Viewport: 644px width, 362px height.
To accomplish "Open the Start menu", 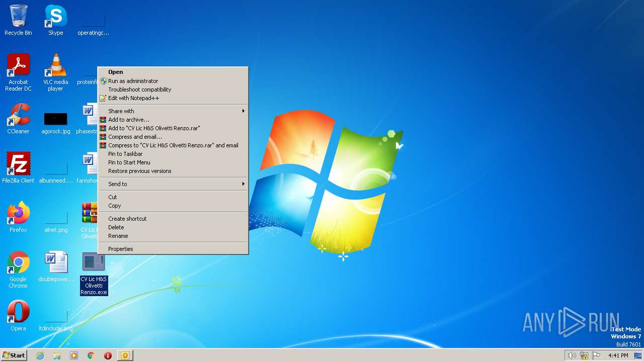I will [x=14, y=355].
